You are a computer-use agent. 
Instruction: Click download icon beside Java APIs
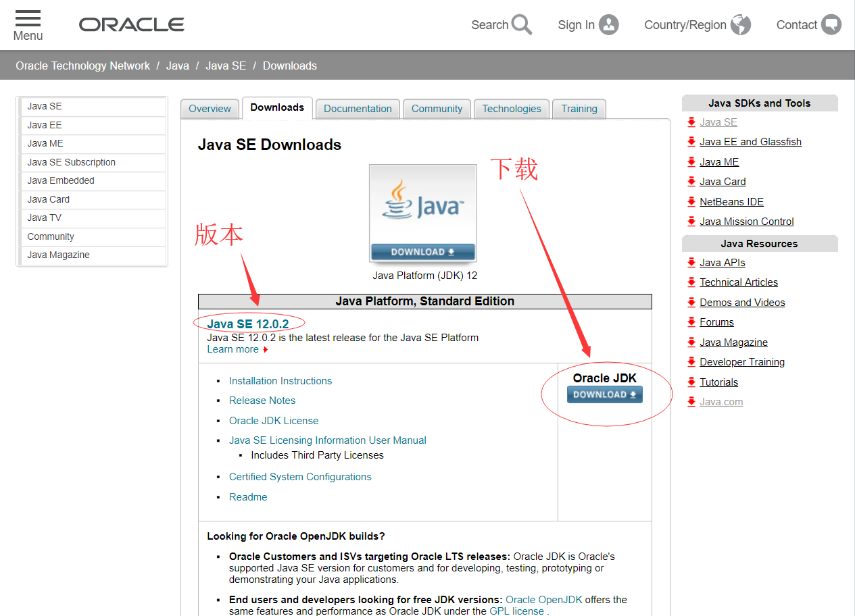click(x=691, y=263)
